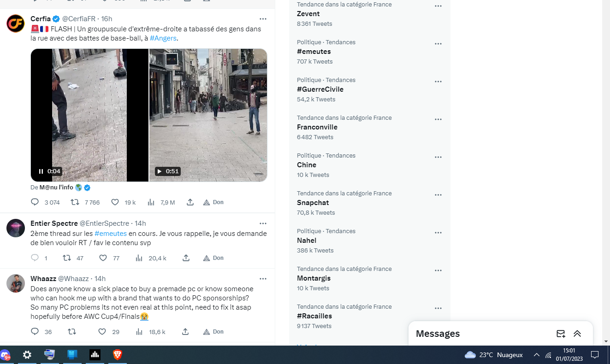Viewport: 610px width, 364px height.
Task: Click Don on the Whaazz tweet
Action: (x=213, y=332)
